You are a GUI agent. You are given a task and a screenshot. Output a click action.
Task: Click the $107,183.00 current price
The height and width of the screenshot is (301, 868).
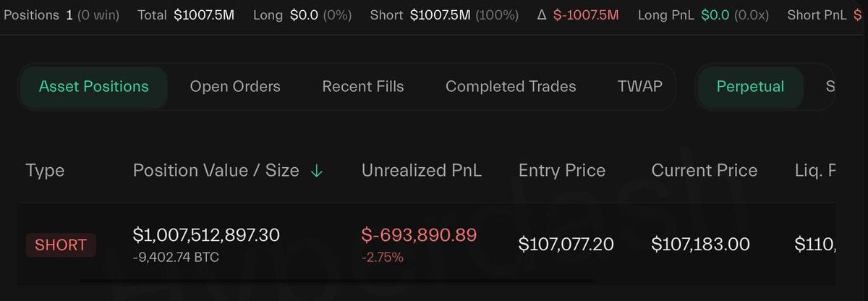tap(701, 245)
